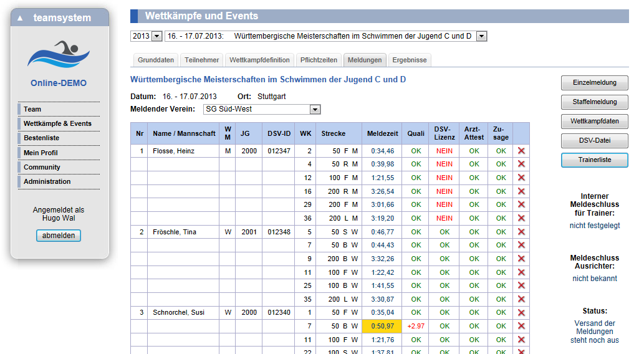Click the red +2.97 Quali value
This screenshot has height=354, width=644.
pos(416,326)
